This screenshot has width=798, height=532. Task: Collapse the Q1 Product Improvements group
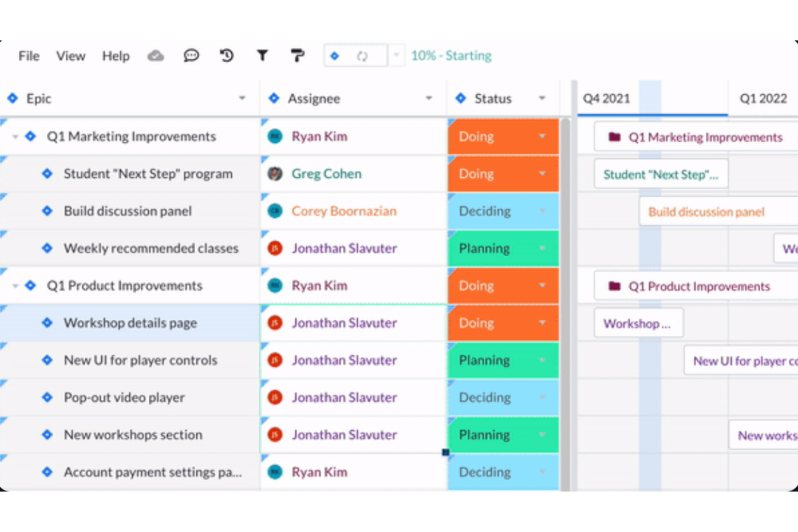click(x=15, y=286)
